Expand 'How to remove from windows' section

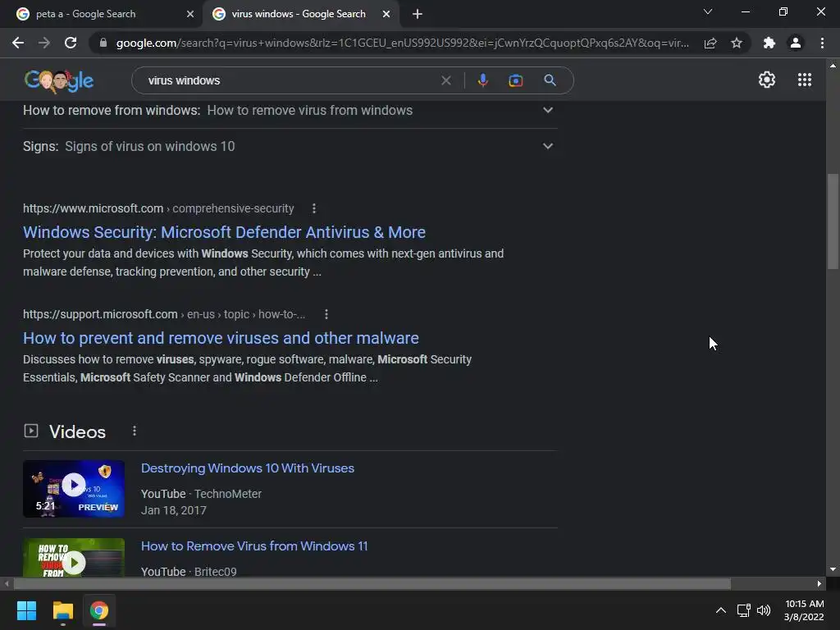pos(547,111)
